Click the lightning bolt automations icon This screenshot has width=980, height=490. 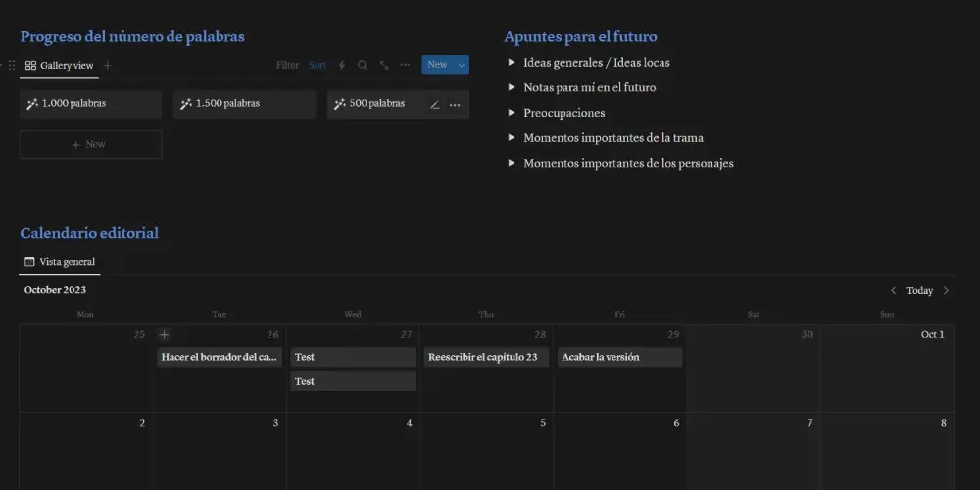pos(342,65)
